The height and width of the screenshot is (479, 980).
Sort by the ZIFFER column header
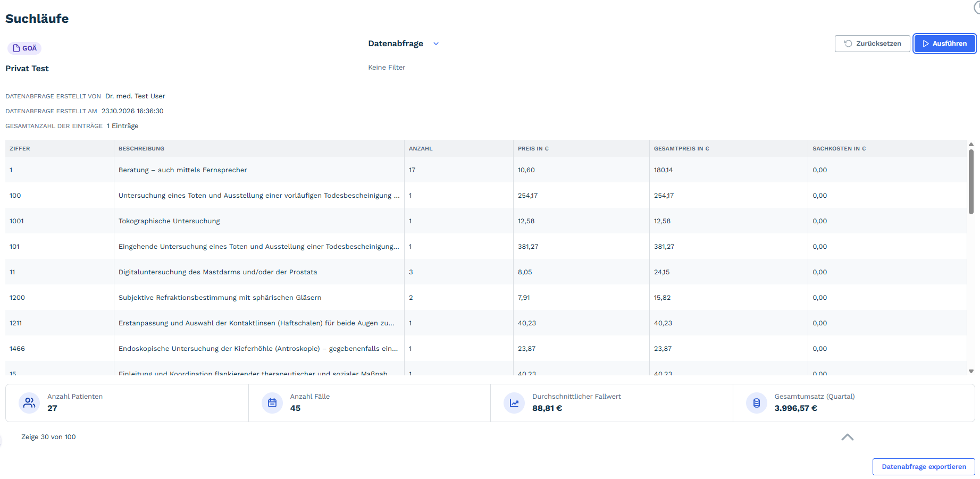[20, 149]
